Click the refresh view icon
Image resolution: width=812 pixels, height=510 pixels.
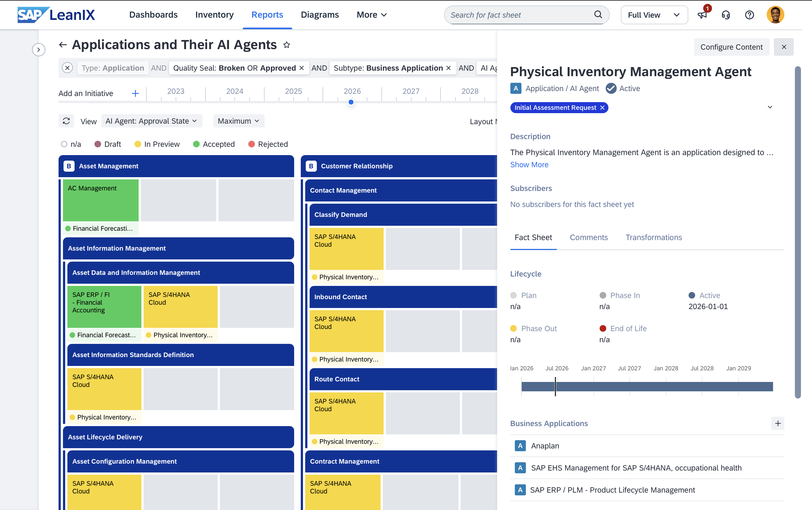click(x=66, y=121)
